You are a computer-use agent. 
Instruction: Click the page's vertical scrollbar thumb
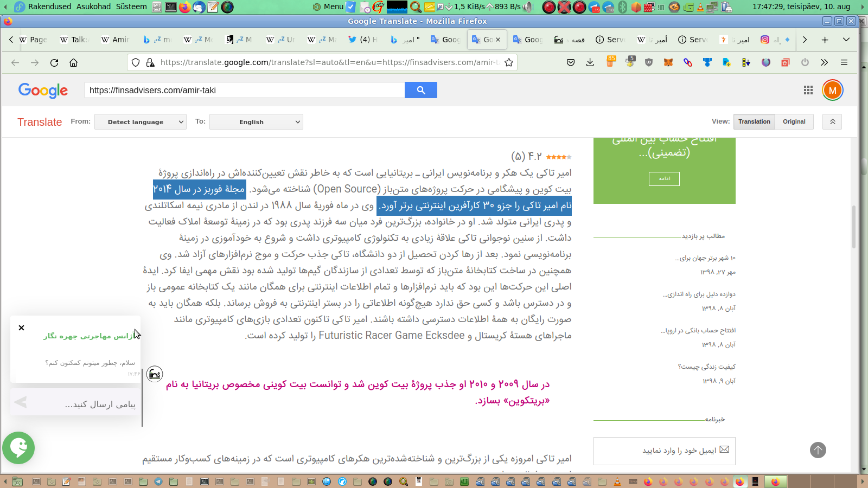tap(854, 227)
